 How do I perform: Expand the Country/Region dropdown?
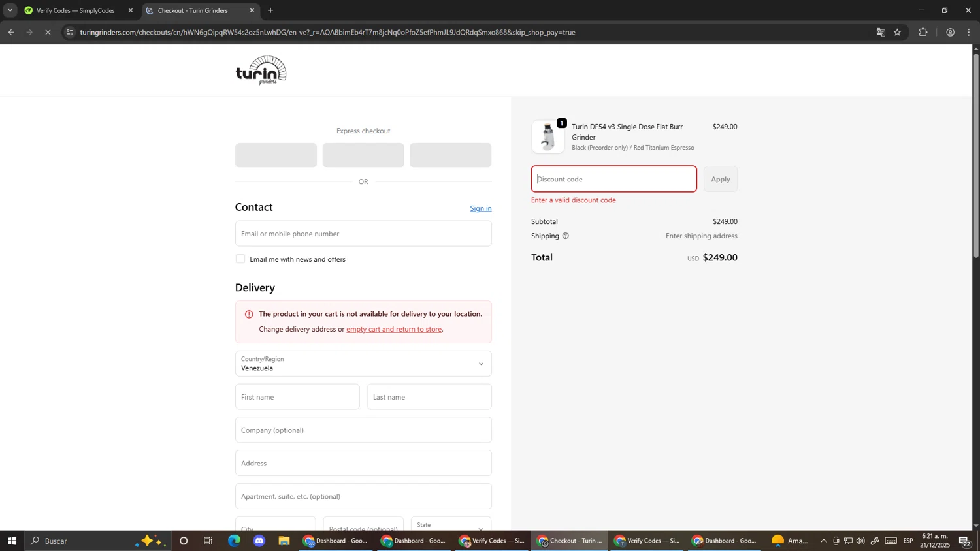pos(363,364)
